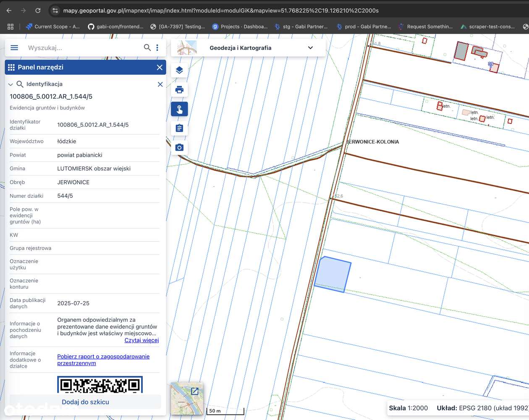Close the Panel narzędzi panel
The width and height of the screenshot is (529, 420).
(x=160, y=67)
